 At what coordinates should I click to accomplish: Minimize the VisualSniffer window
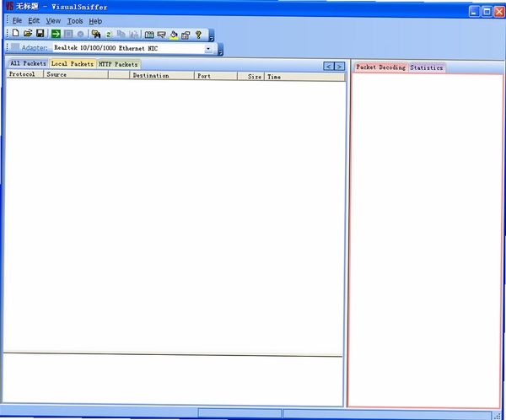pyautogui.click(x=474, y=12)
